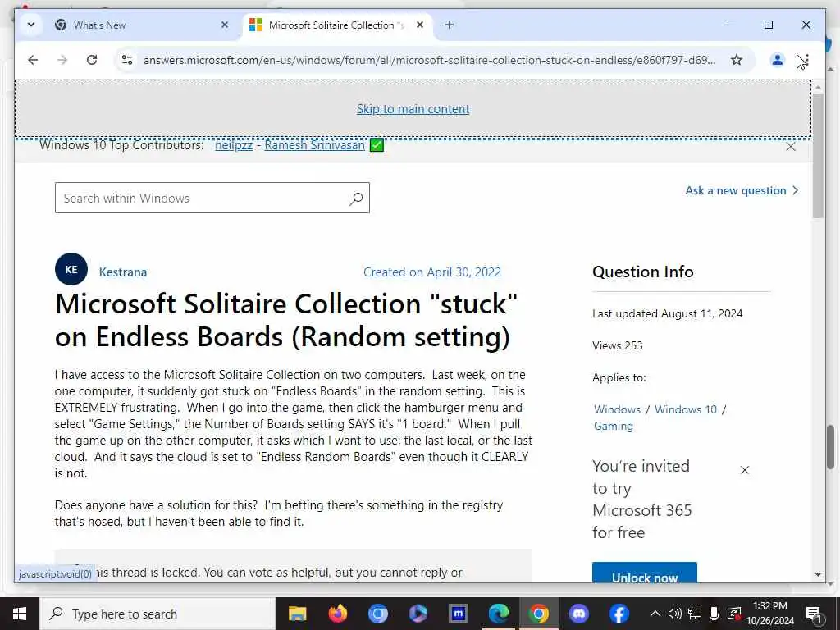Open the Windows category link

[x=617, y=409]
